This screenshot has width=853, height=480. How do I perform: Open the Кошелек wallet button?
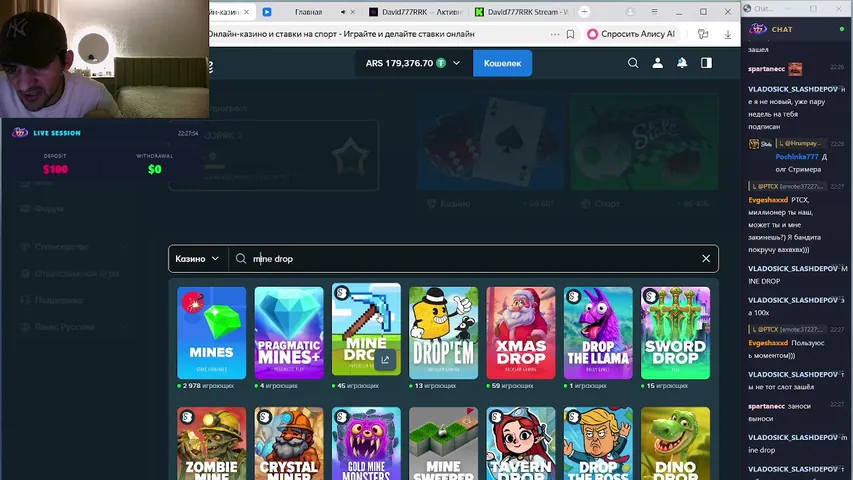[x=502, y=63]
